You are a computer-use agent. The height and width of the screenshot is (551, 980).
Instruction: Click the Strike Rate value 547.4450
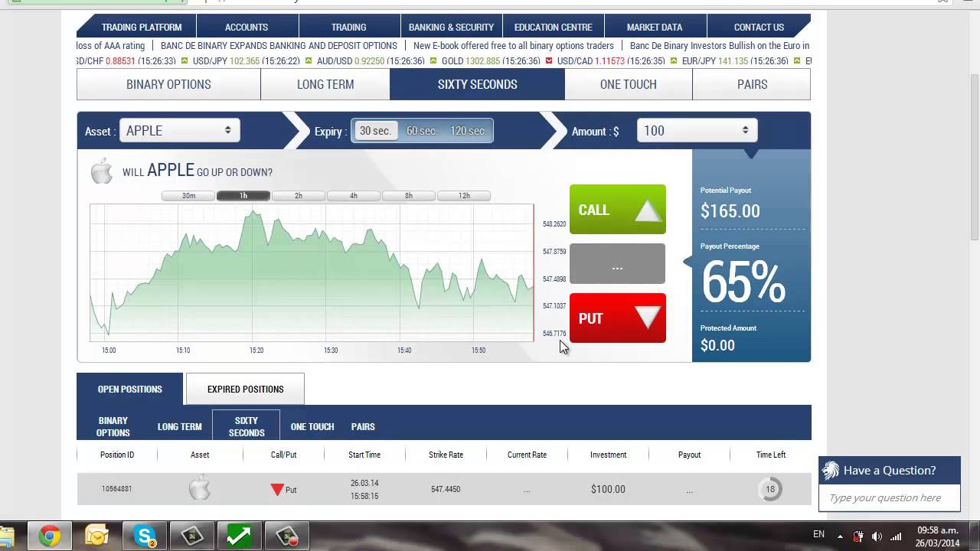tap(446, 489)
